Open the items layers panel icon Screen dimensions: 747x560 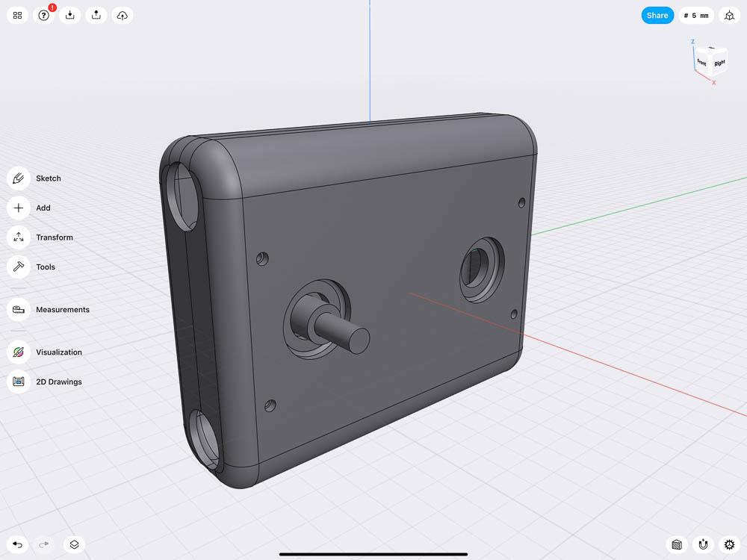(x=74, y=544)
